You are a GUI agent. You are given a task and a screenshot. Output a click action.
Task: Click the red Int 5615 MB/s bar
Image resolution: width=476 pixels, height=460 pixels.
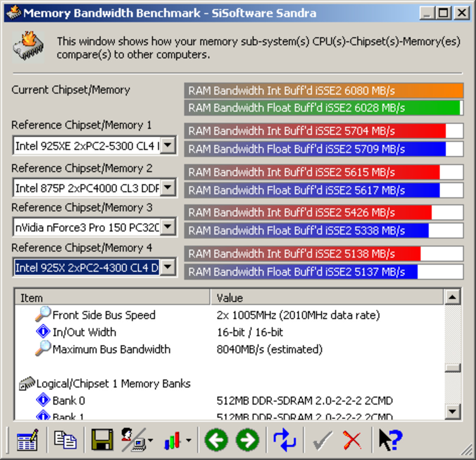click(323, 172)
